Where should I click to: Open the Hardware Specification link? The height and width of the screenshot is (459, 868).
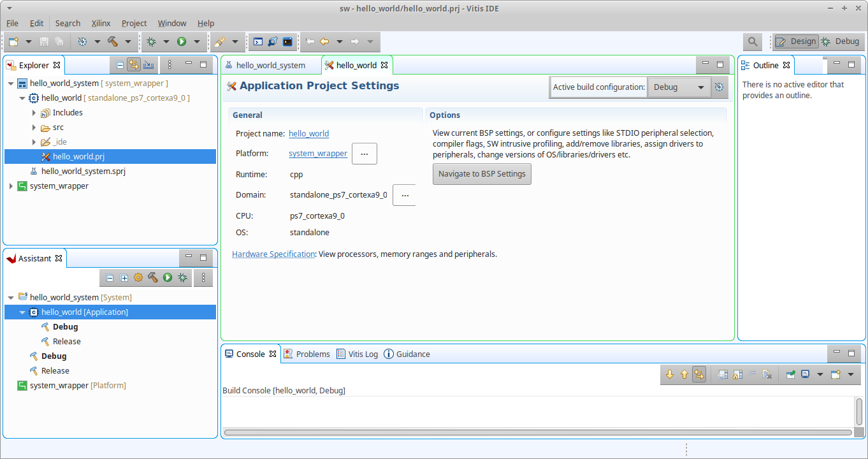pos(273,254)
